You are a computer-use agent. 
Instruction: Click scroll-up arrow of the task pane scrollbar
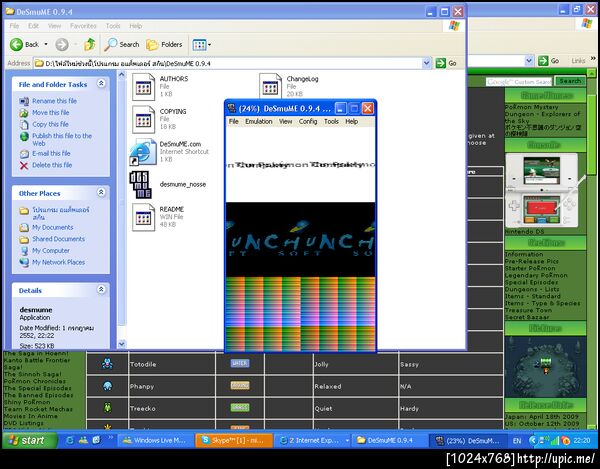[122, 75]
